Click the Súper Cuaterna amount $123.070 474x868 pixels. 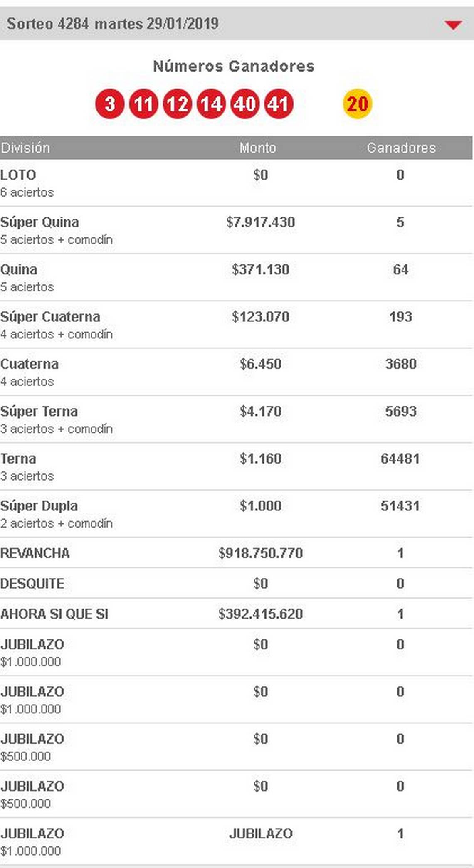[260, 317]
